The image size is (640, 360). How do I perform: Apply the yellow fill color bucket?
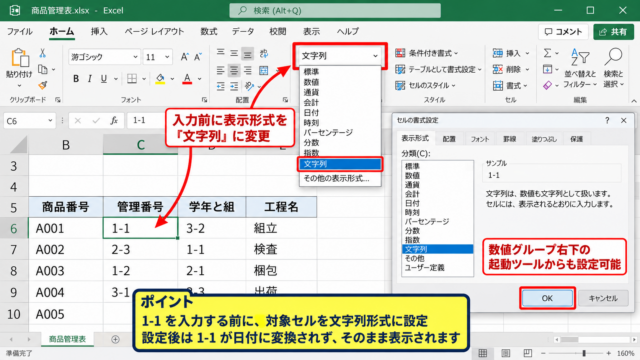[160, 78]
